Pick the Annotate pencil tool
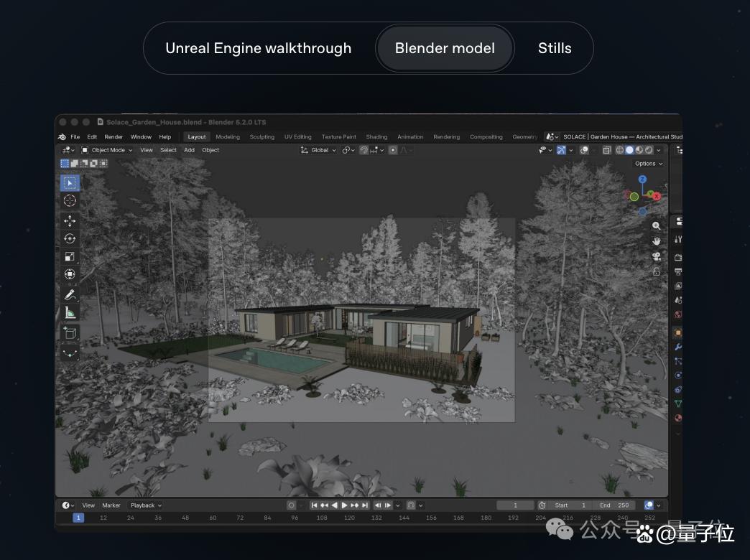The image size is (750, 560). pos(70,294)
